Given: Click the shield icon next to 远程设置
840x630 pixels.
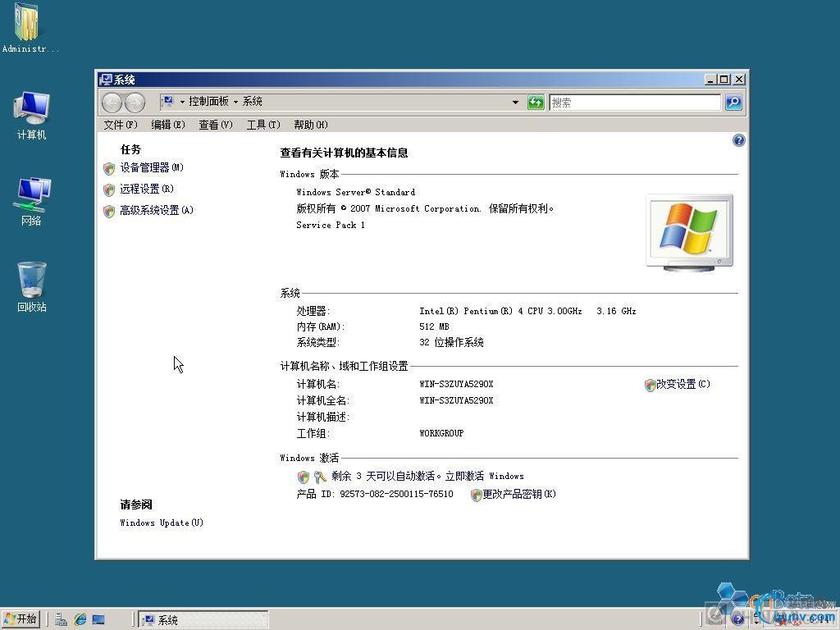Looking at the screenshot, I should coord(109,189).
